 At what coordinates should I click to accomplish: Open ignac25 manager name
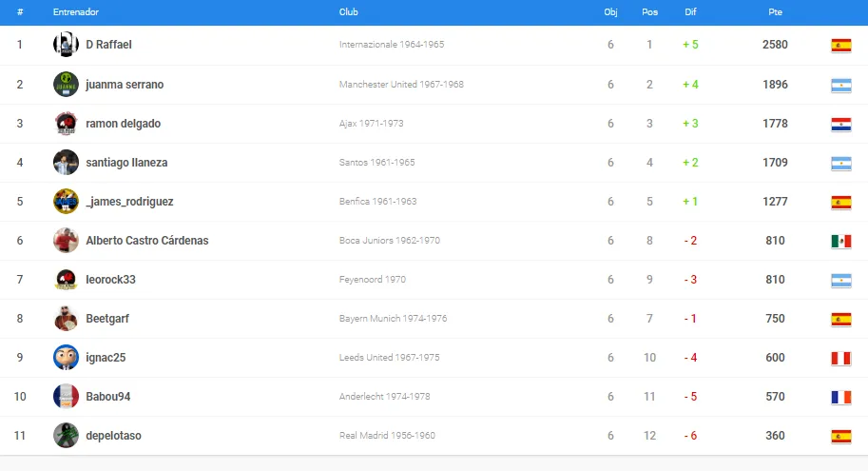point(106,358)
